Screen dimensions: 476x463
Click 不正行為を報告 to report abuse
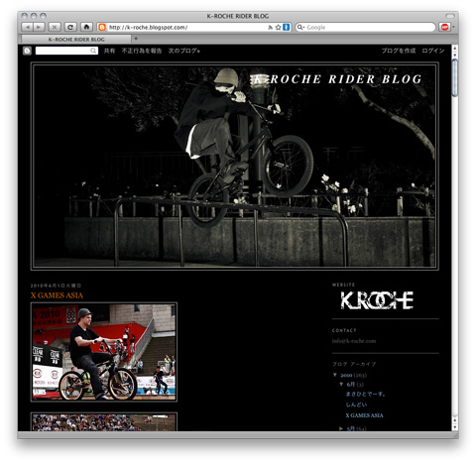(x=142, y=51)
